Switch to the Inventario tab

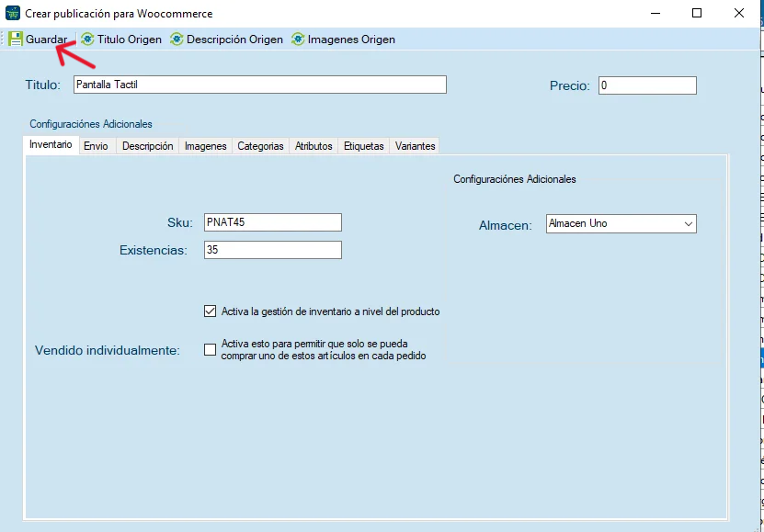[51, 144]
